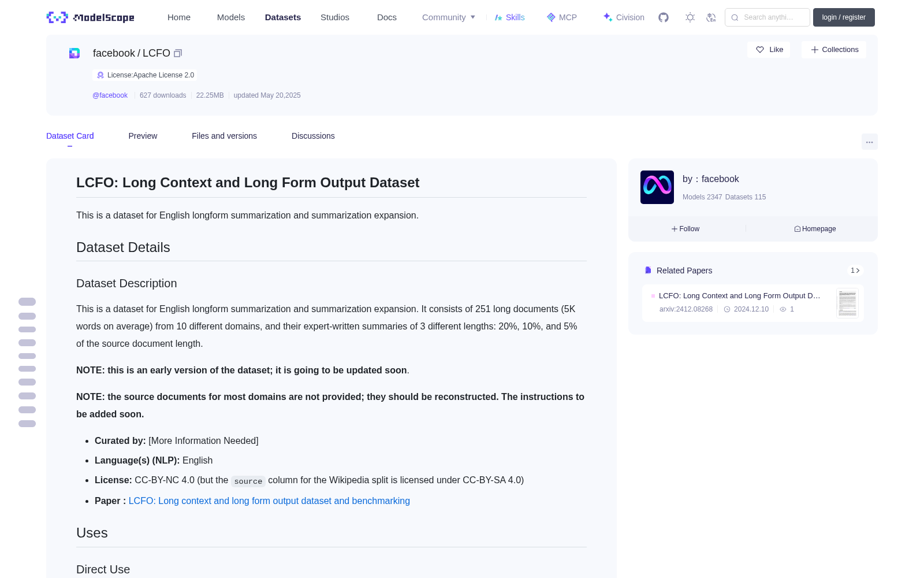The height and width of the screenshot is (578, 924).
Task: Add the dataset to Collections
Action: click(x=834, y=50)
